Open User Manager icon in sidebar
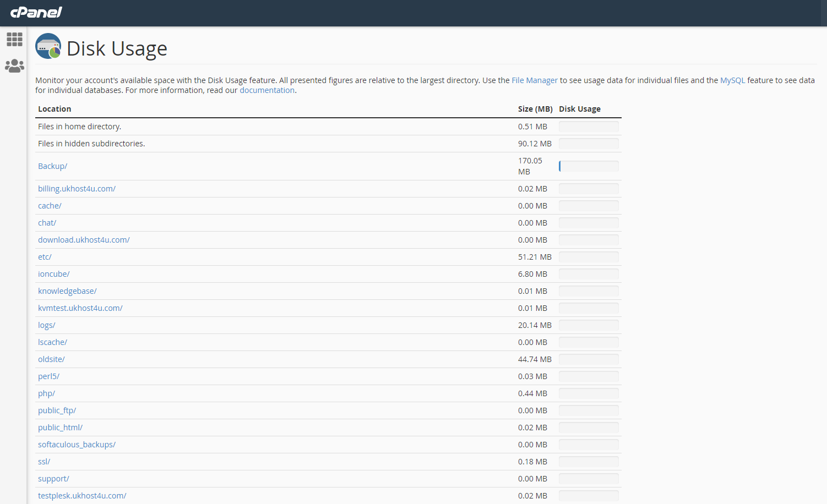The width and height of the screenshot is (827, 504). pos(14,66)
